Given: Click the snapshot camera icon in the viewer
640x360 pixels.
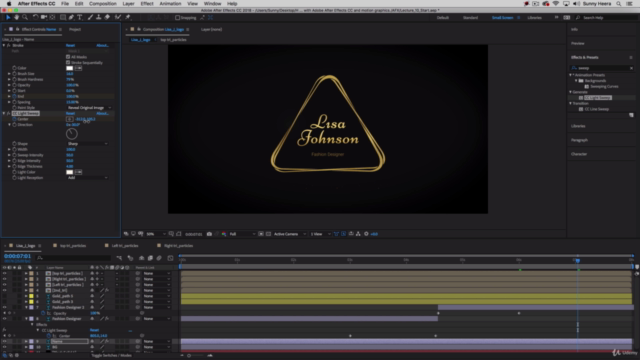Looking at the screenshot, I should [x=209, y=234].
